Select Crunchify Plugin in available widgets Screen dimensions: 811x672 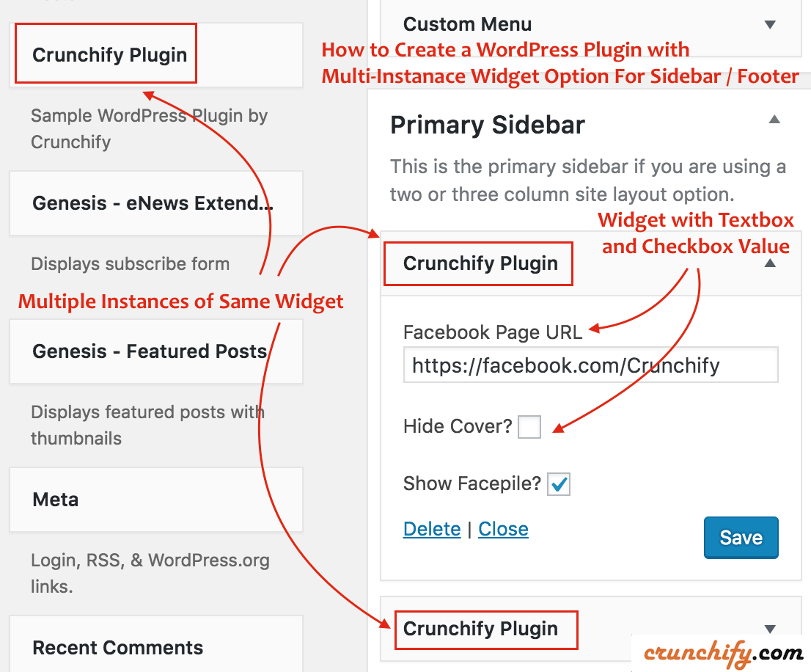110,55
